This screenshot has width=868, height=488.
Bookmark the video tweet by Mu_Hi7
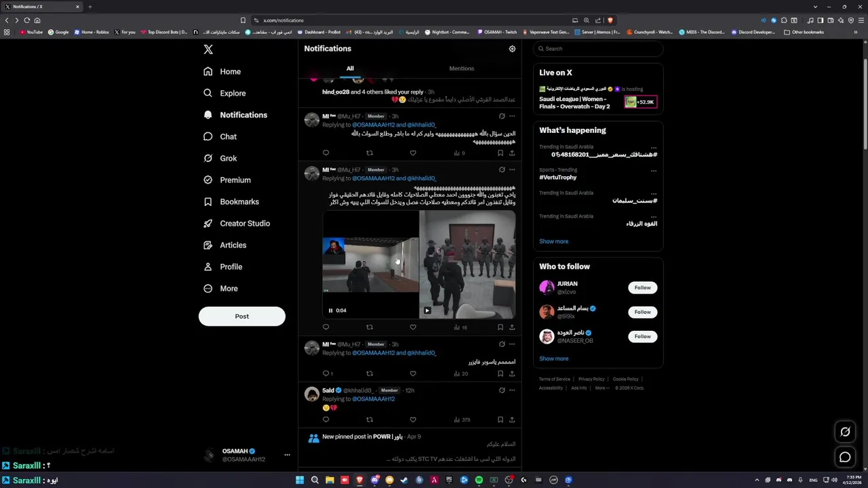coord(500,327)
